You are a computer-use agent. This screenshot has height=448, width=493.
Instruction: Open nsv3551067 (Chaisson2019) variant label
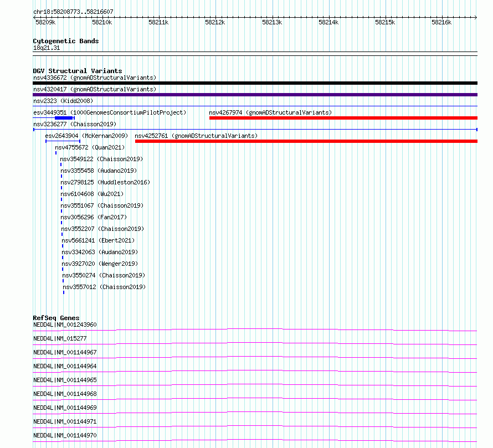coord(102,205)
